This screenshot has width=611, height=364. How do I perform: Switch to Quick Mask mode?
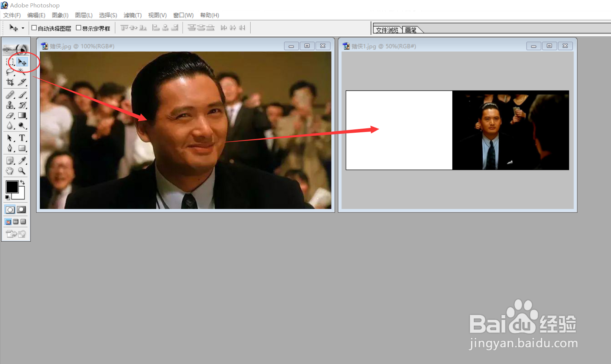[x=22, y=210]
